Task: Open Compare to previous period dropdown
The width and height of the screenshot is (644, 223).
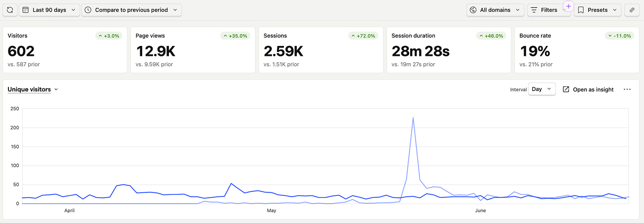Action: pyautogui.click(x=131, y=10)
